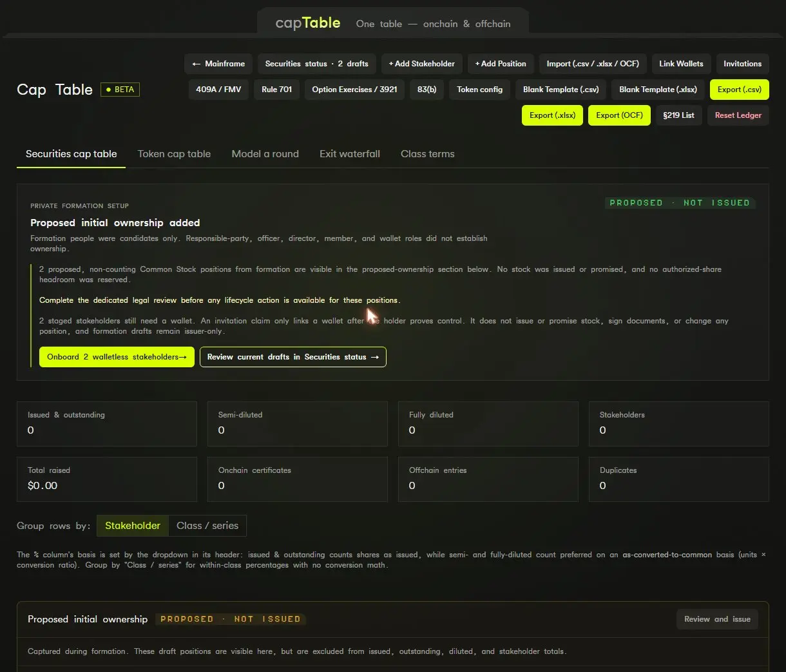786x672 pixels.
Task: Group rows by Class / series
Action: pos(207,526)
